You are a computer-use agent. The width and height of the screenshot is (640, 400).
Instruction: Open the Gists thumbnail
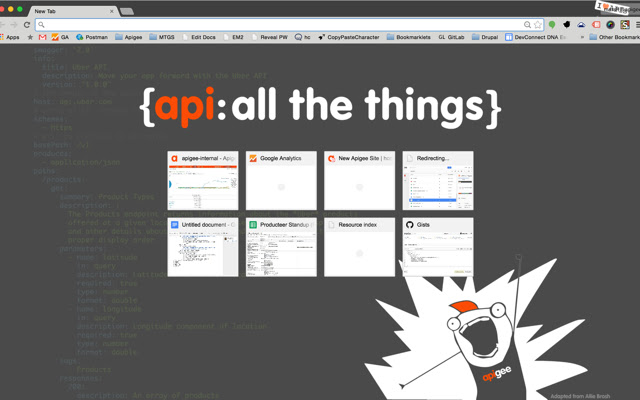[438, 247]
